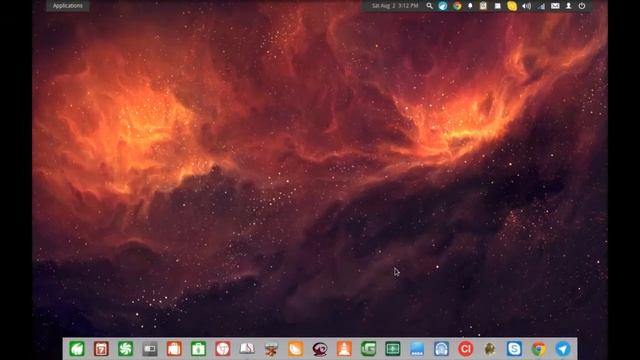Screen dimensions: 640x360
Task: Open the green uGet downloader in the dock
Action: coord(369,349)
